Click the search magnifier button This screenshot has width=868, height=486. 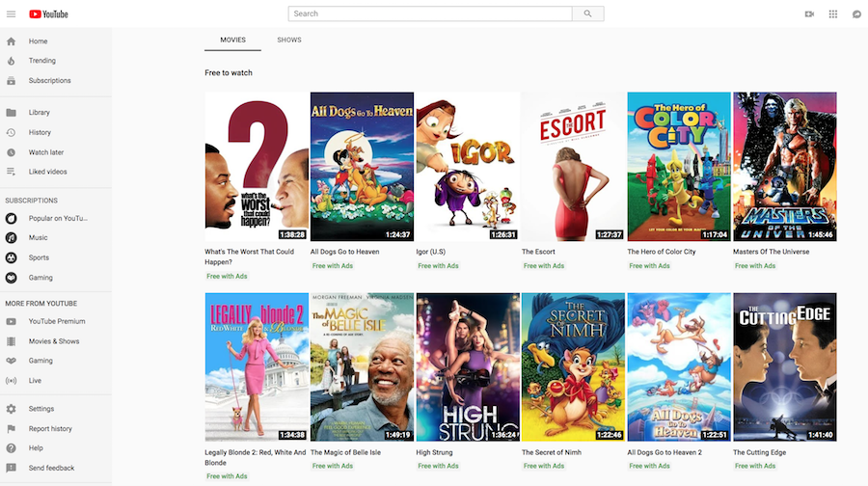click(587, 14)
